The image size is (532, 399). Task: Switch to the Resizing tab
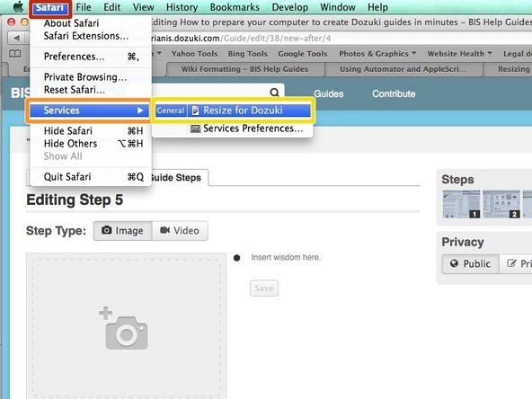[x=508, y=69]
